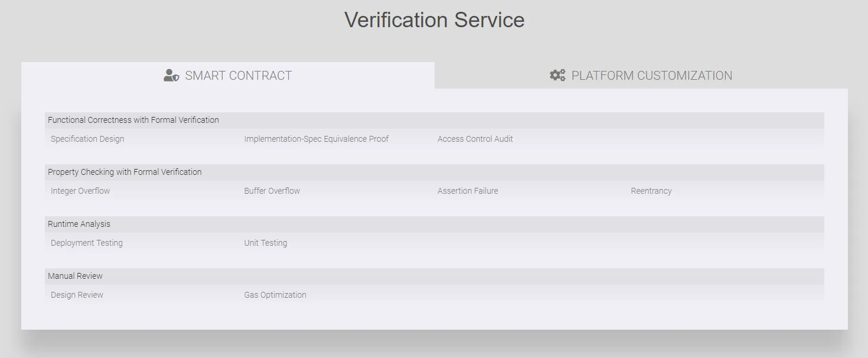Image resolution: width=868 pixels, height=358 pixels.
Task: Click the Verification Service page title
Action: coord(434,19)
